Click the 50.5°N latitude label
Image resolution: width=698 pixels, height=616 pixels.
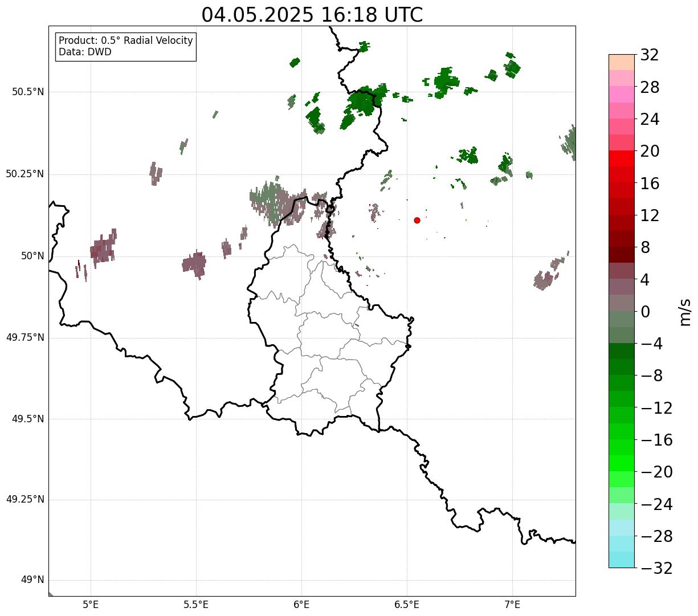coord(28,92)
